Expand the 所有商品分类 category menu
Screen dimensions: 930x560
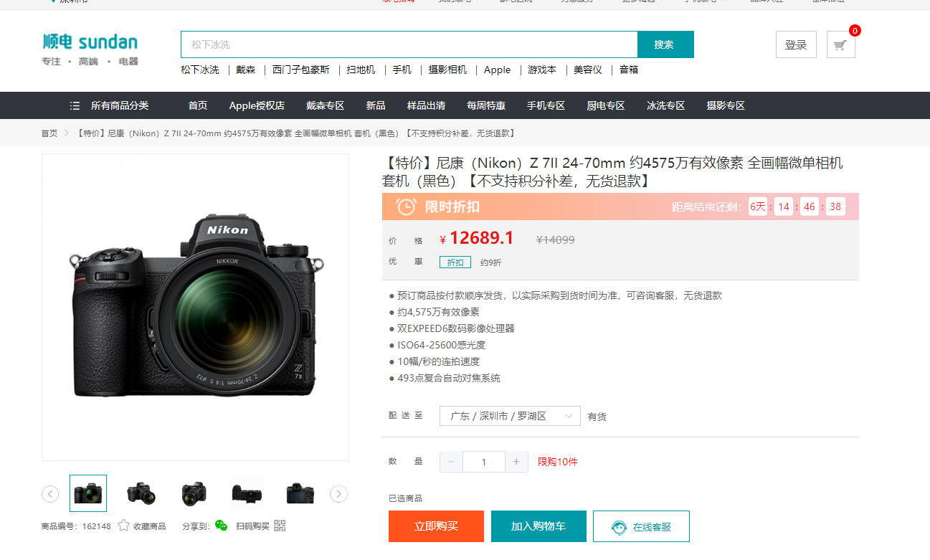pos(109,105)
